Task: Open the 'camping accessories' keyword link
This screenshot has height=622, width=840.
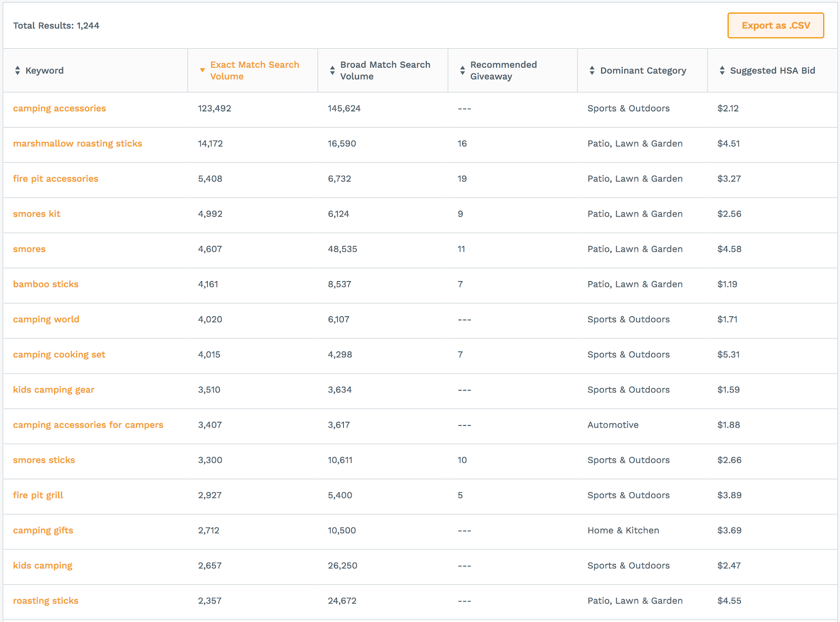Action: point(59,108)
